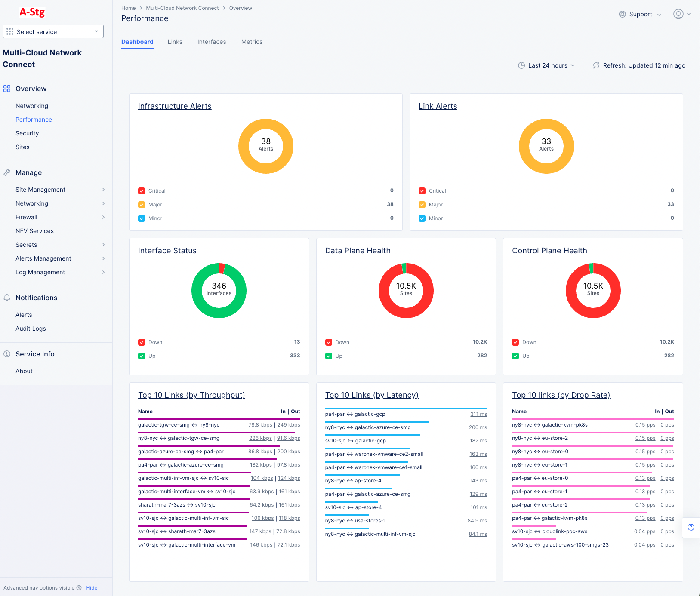Uncheck Critical in Link Alerts
The image size is (700, 596).
(422, 190)
